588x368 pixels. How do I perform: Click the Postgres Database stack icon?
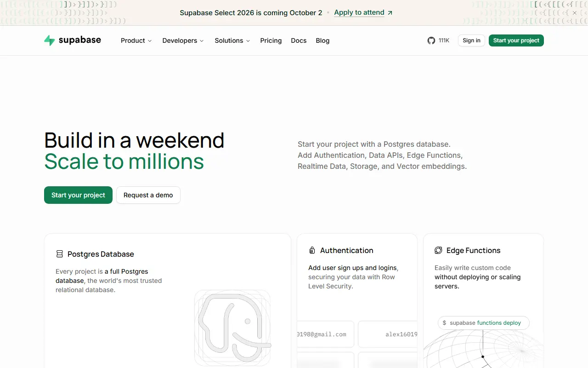(60, 254)
